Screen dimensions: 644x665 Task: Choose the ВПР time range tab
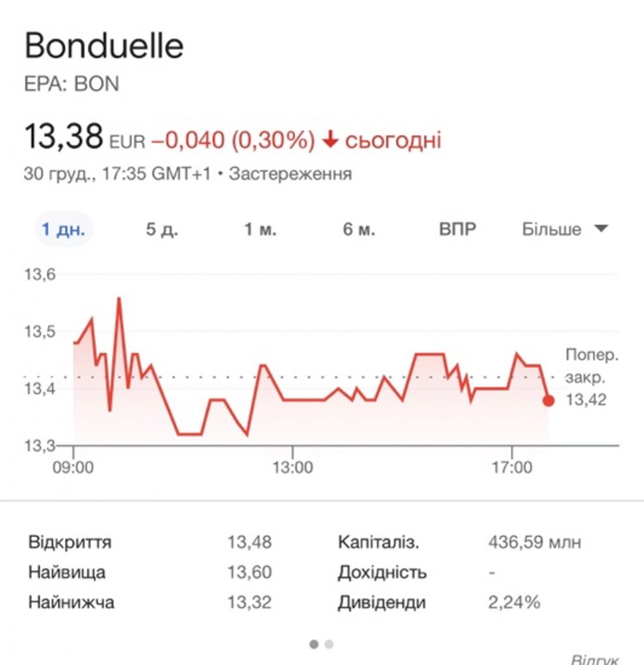[x=457, y=229]
